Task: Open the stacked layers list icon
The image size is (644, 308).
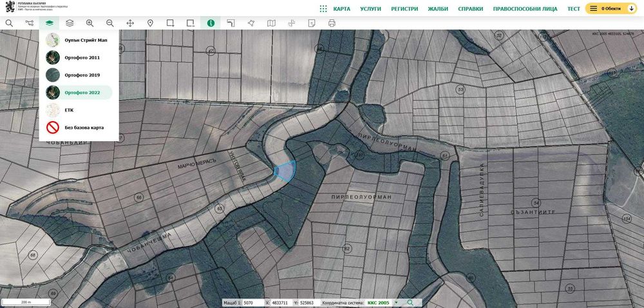Action: click(x=70, y=23)
